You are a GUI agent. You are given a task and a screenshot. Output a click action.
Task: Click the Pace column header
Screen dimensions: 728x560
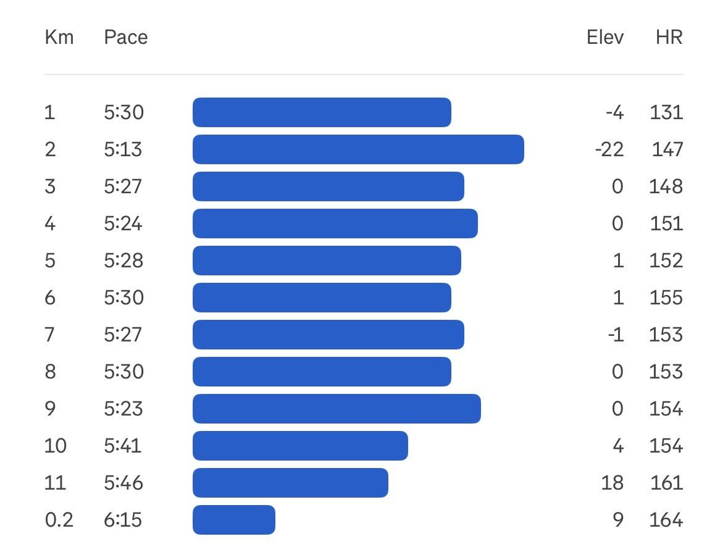click(x=126, y=37)
